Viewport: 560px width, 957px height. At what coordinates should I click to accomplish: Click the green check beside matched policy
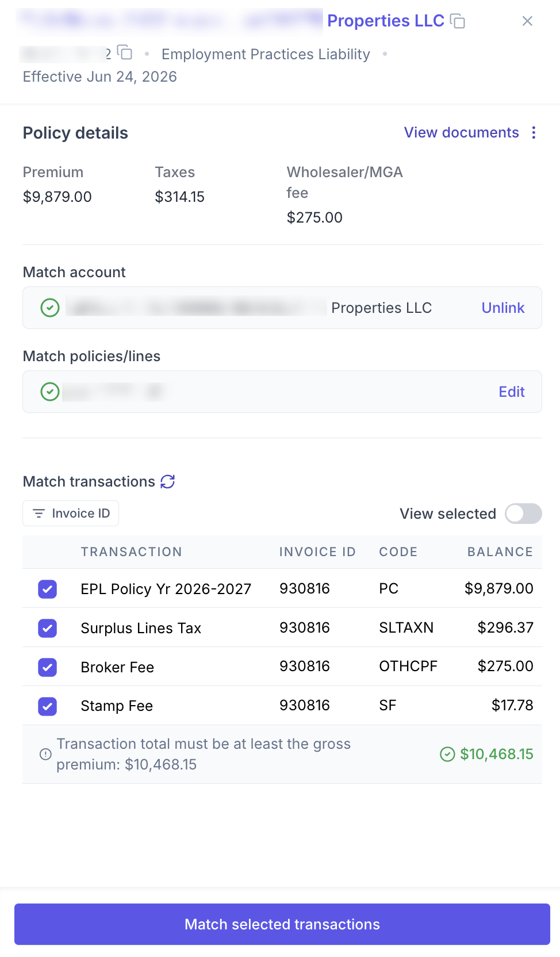pos(50,392)
